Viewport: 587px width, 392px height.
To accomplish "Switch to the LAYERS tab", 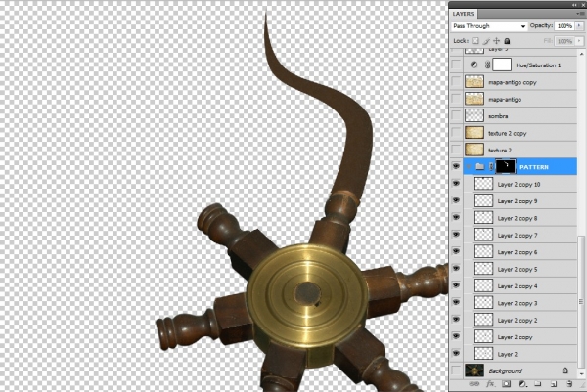I will click(463, 14).
